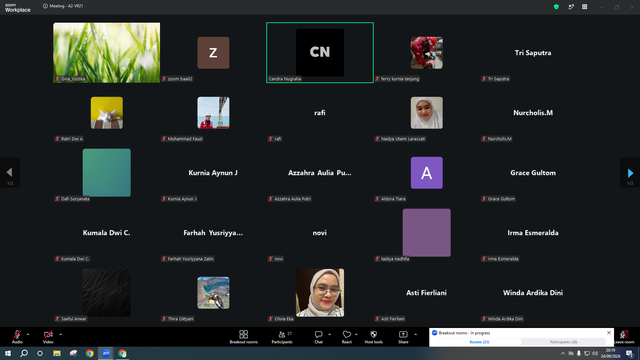Click the Farhah Yusriyya... participant name
This screenshot has width=640, height=360.
pos(213,233)
